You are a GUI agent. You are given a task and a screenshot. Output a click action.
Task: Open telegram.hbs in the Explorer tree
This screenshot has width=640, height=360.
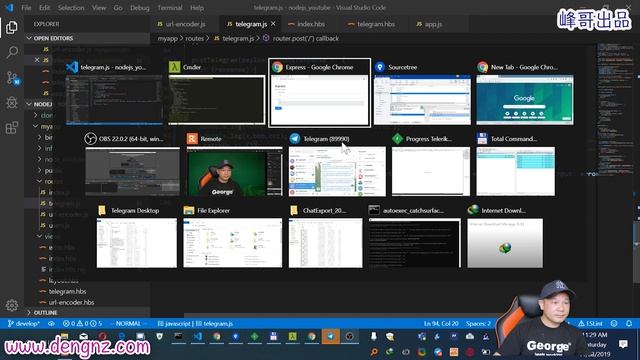coord(67,291)
